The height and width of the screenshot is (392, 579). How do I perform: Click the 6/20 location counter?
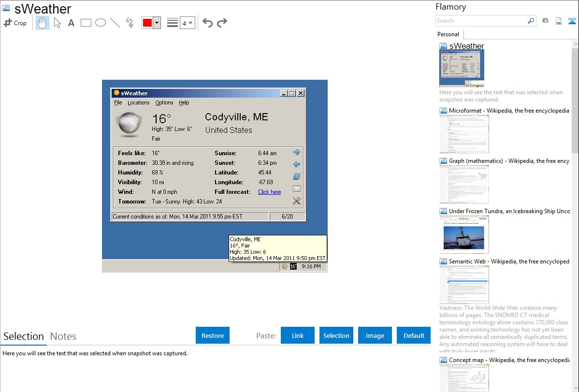click(287, 217)
